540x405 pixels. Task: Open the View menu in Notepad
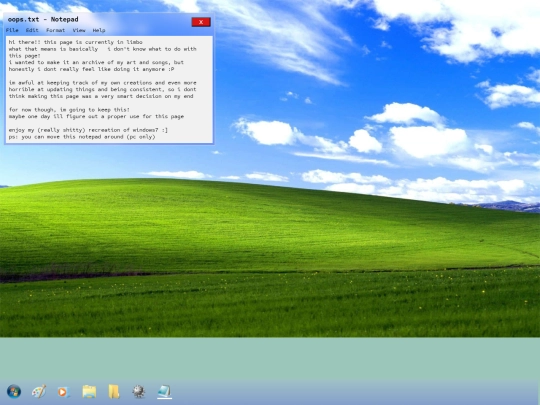(x=79, y=30)
